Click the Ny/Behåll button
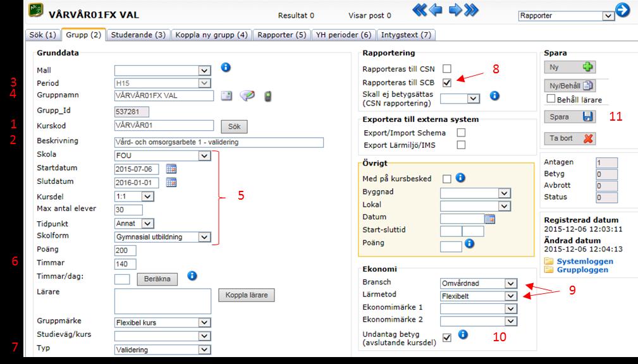638x364 pixels. 570,86
